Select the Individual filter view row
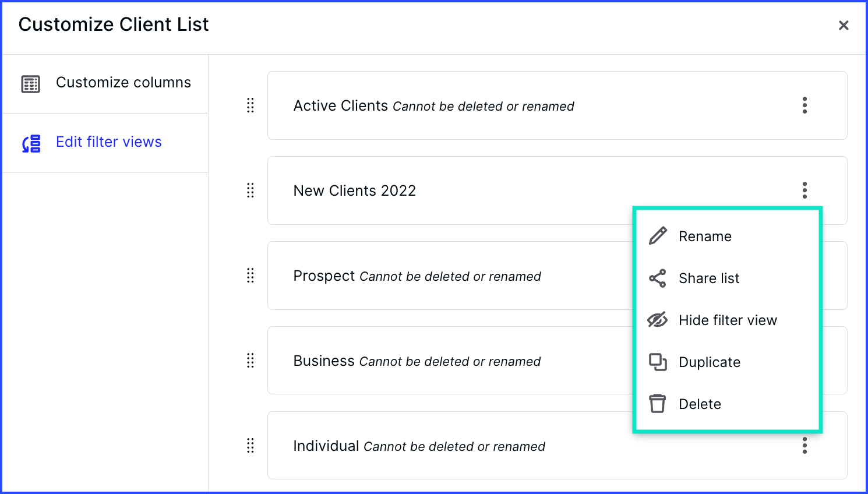Viewport: 868px width, 494px height. (557, 446)
